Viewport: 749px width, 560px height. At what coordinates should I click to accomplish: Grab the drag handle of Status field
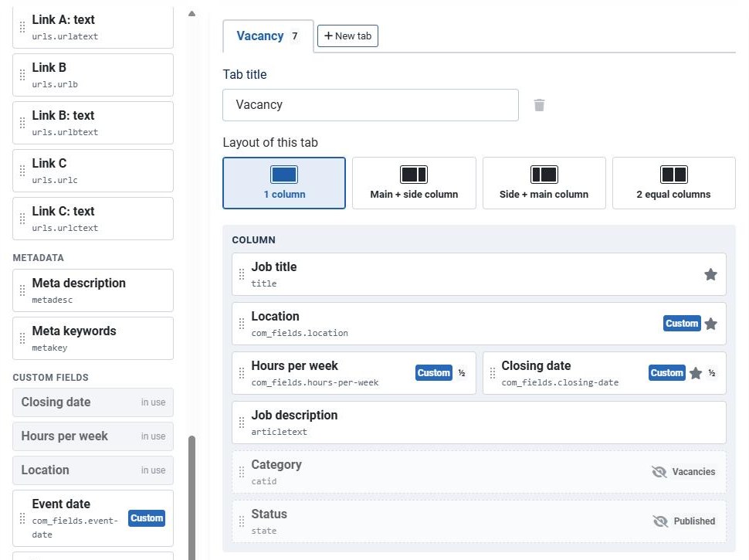242,521
